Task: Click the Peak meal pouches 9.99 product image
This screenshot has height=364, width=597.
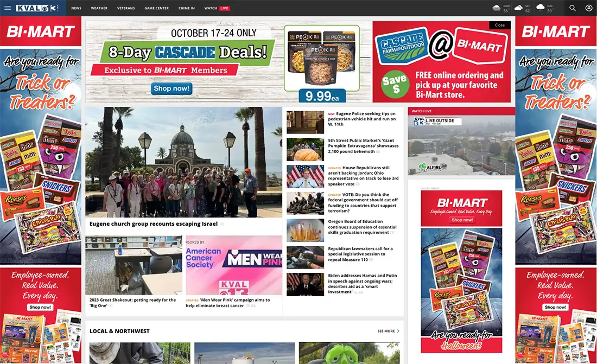Action: tap(322, 58)
